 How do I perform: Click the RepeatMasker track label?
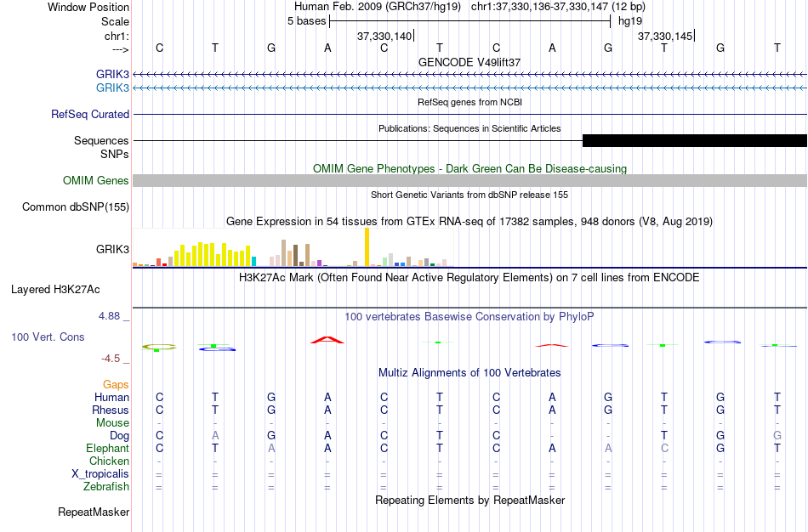point(94,512)
